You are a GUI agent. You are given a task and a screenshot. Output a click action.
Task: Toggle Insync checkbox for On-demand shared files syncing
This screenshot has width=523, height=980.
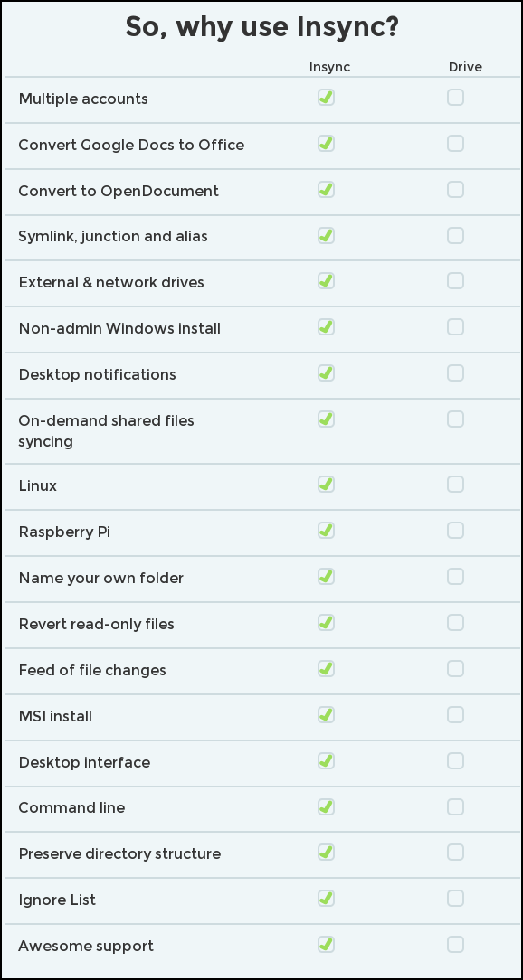coord(326,419)
